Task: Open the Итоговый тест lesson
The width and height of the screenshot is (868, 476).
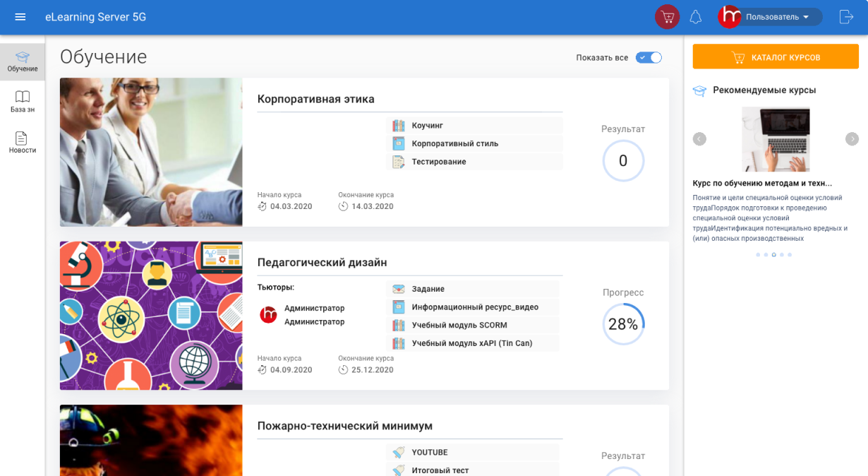Action: point(440,470)
